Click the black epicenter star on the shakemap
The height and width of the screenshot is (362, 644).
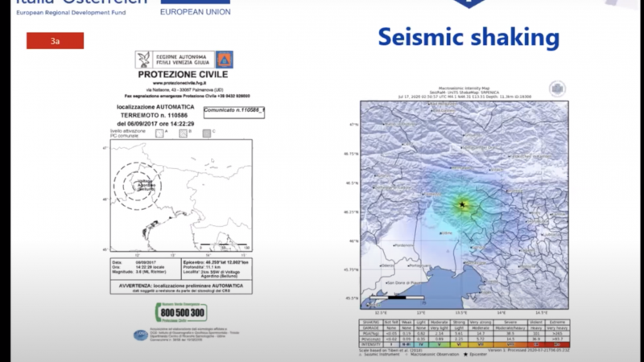tap(462, 204)
